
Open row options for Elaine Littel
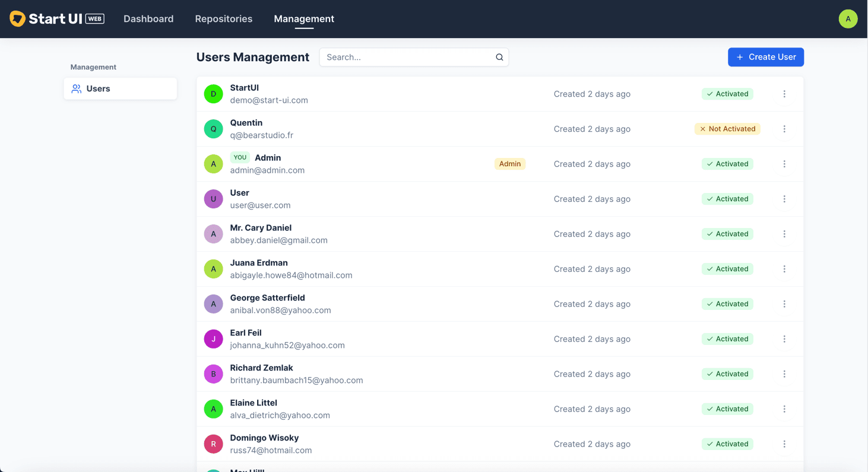point(784,409)
